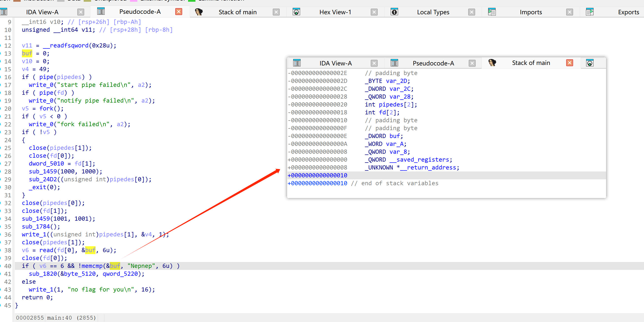Click 'return 0;' statement on line 44

[37, 297]
